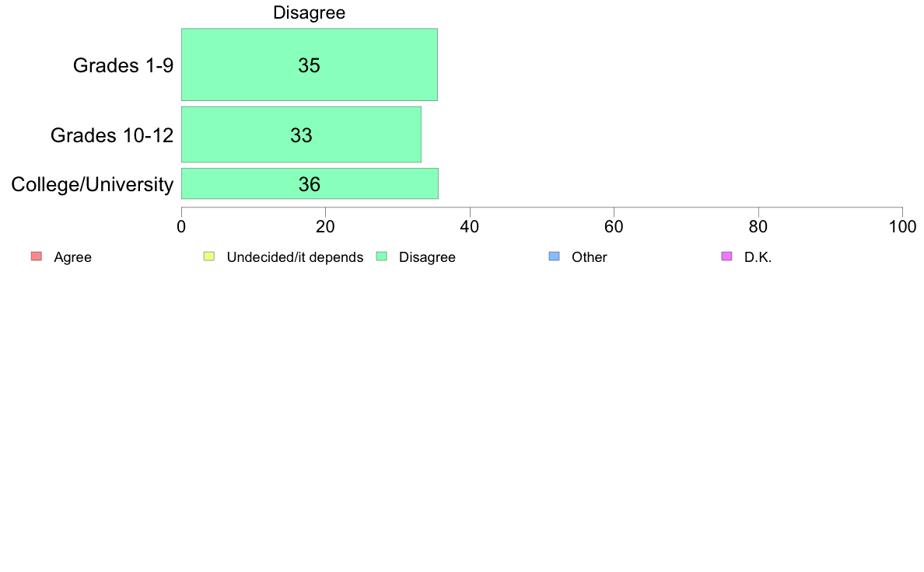924x572 pixels.
Task: Click the green Disagree legend swatch
Action: click(382, 256)
